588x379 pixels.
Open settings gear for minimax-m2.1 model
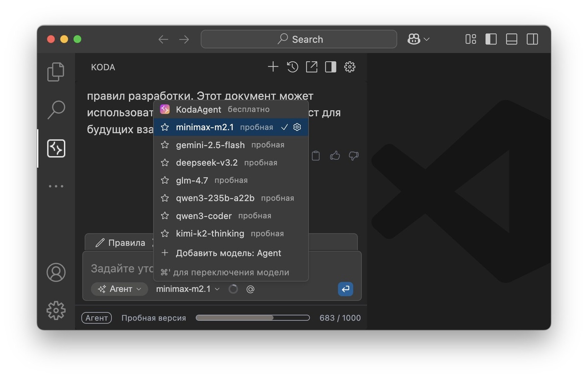coord(297,127)
